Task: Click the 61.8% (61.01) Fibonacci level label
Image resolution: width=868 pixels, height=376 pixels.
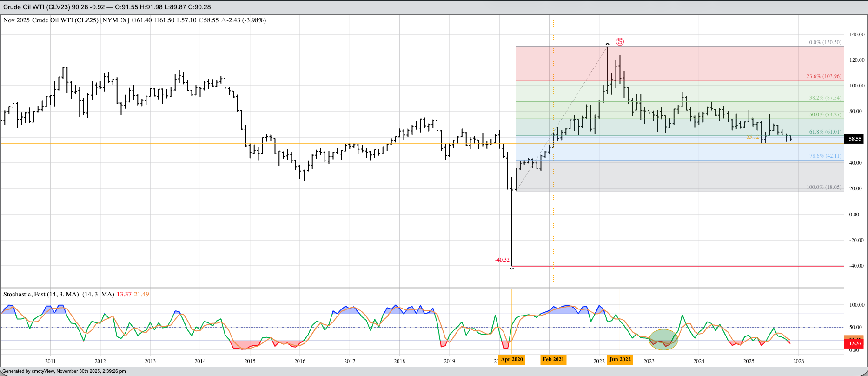Action: tap(825, 132)
